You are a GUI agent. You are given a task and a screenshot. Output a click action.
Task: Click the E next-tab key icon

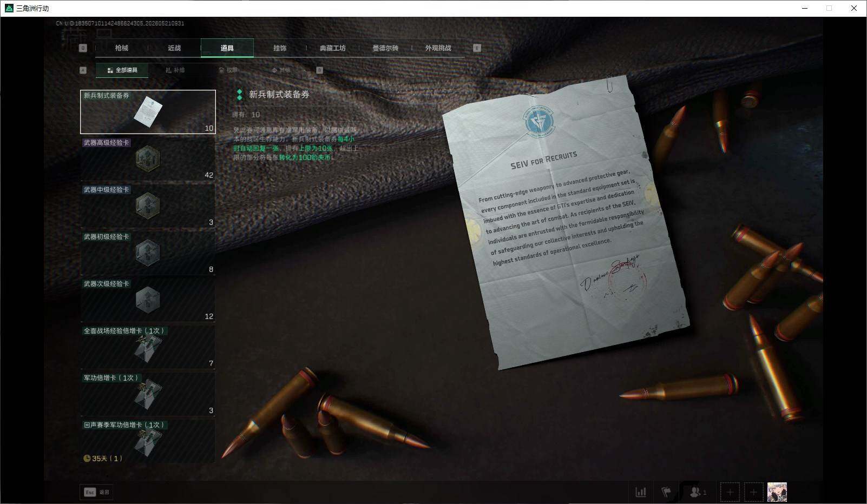click(x=477, y=48)
